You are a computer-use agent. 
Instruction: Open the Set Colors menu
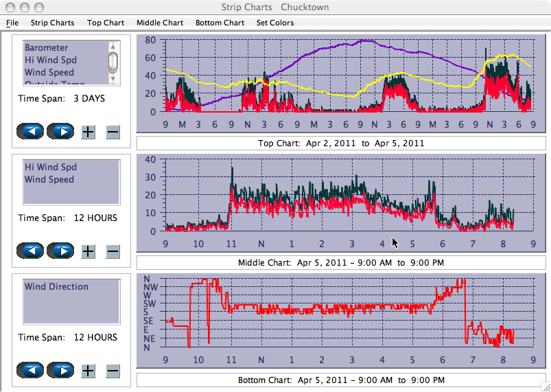[274, 23]
